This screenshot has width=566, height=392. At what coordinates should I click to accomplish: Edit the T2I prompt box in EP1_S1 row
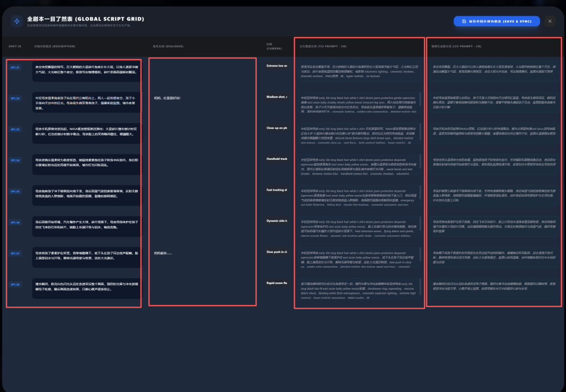click(360, 71)
